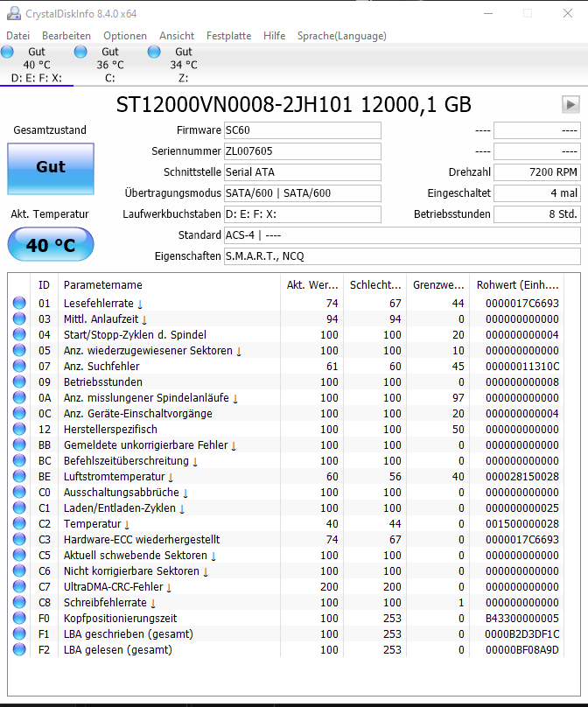Click status icon of Mittl. Anlaufzeit row
Screen dimensions: 588x707
click(19, 318)
